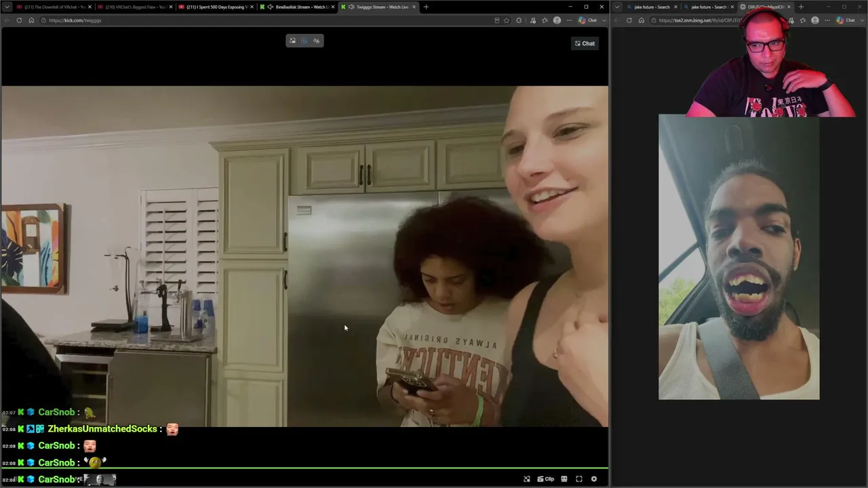Bookmark the kick.com page with the star

(x=507, y=20)
